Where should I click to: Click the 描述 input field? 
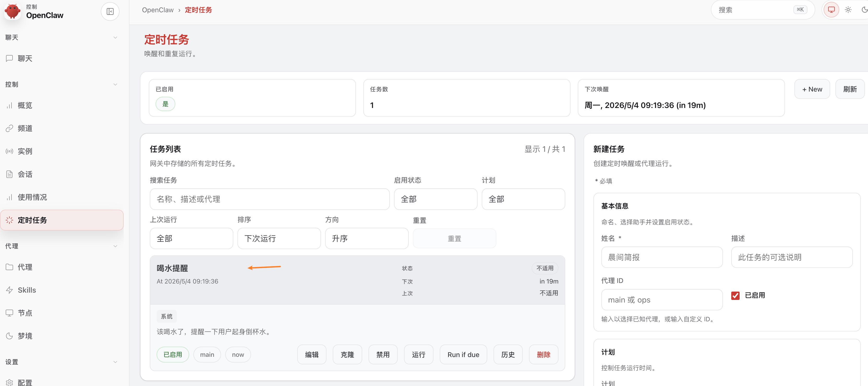792,257
